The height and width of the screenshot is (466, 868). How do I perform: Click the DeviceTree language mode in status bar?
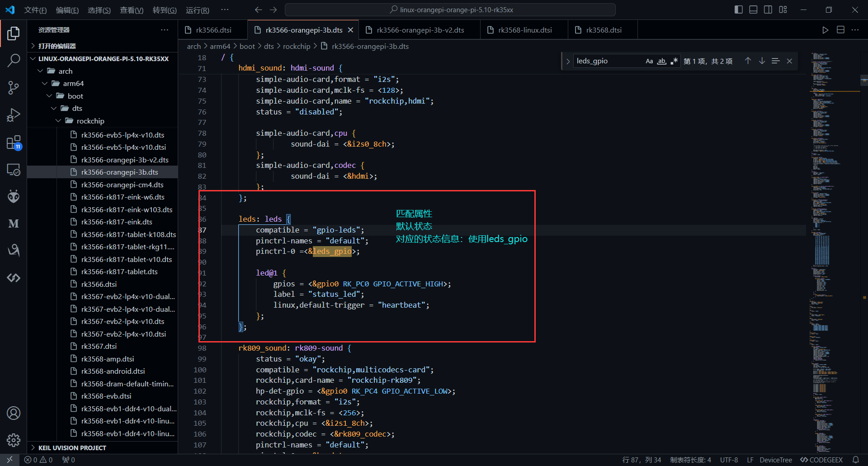776,460
